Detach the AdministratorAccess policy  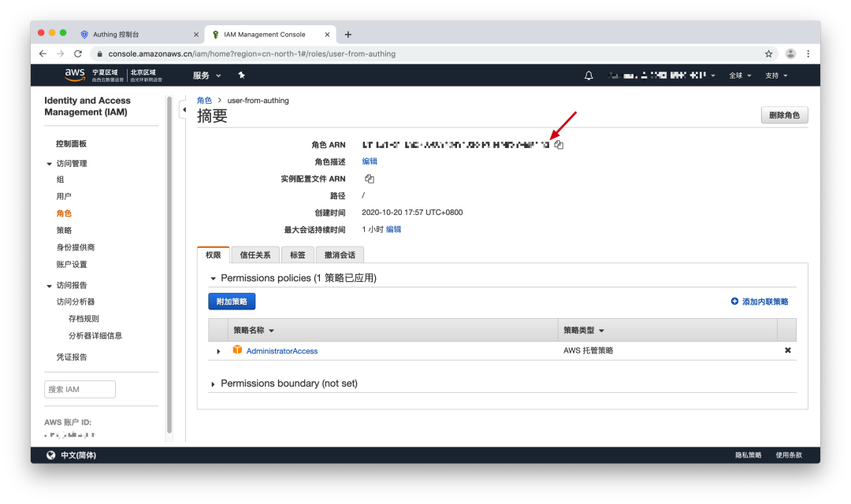point(787,350)
